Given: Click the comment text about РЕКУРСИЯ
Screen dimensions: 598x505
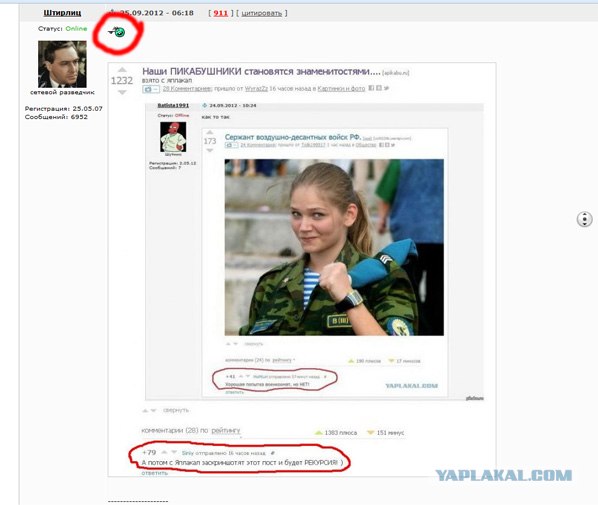Looking at the screenshot, I should click(242, 463).
